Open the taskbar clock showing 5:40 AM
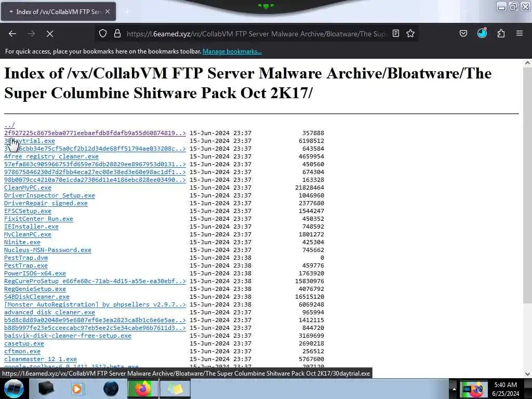532x399 pixels. pyautogui.click(x=506, y=389)
